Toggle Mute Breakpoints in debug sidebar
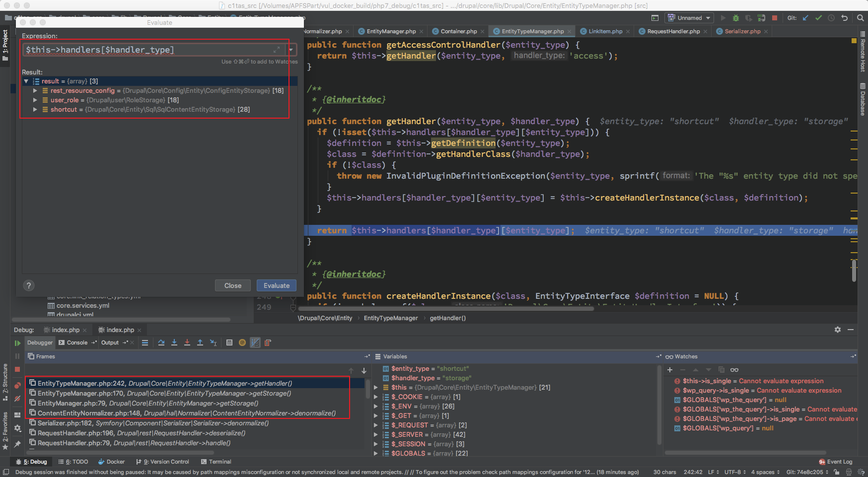The height and width of the screenshot is (477, 868). pos(17,399)
